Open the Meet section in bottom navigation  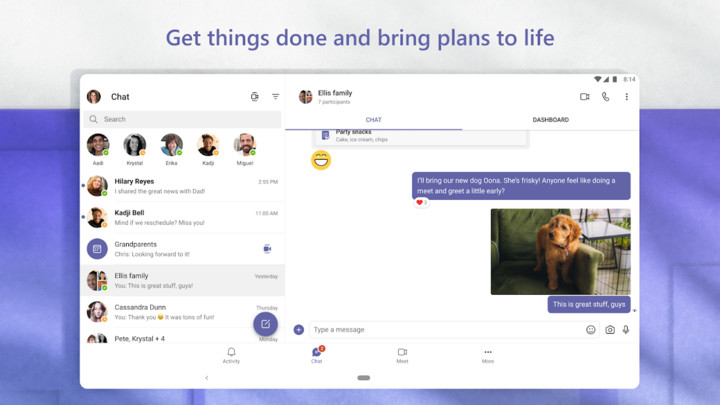402,355
